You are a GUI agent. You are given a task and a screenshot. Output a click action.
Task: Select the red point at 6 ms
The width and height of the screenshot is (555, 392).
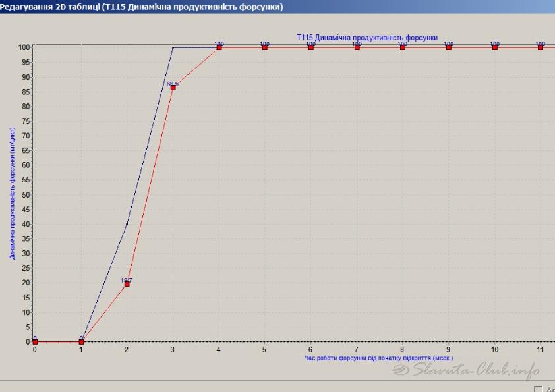pyautogui.click(x=311, y=47)
